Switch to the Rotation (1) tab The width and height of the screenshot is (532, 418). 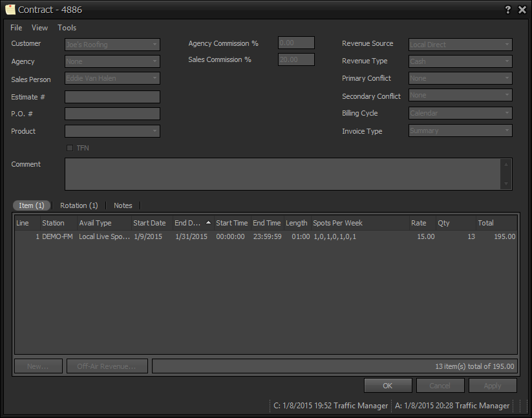click(79, 205)
